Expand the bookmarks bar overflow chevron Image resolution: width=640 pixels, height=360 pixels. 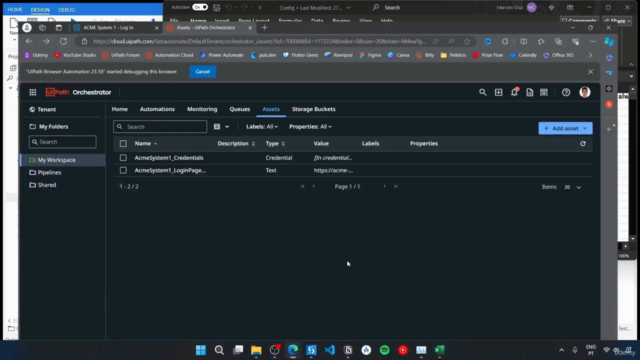point(590,55)
